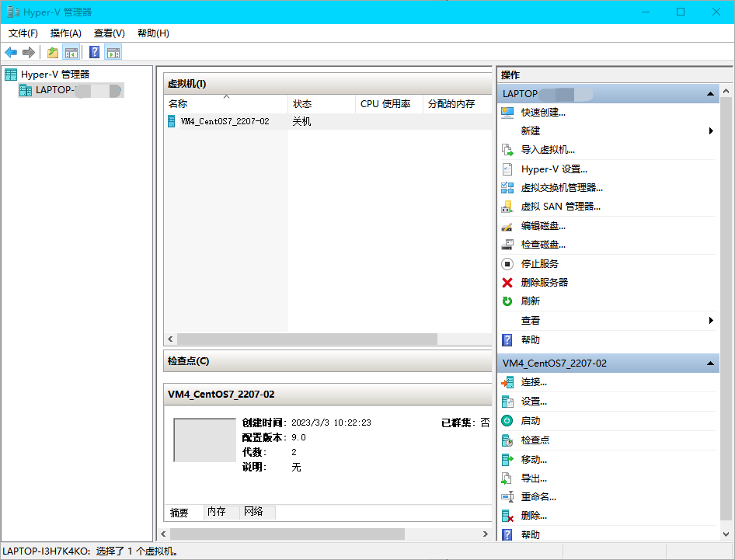735x560 pixels.
Task: Click the Up one level folder icon
Action: tap(53, 53)
